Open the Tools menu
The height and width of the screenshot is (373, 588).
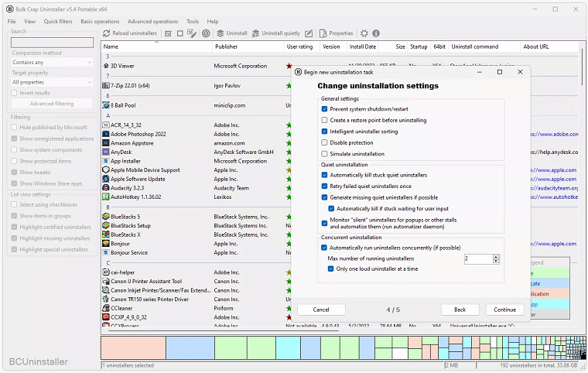193,22
